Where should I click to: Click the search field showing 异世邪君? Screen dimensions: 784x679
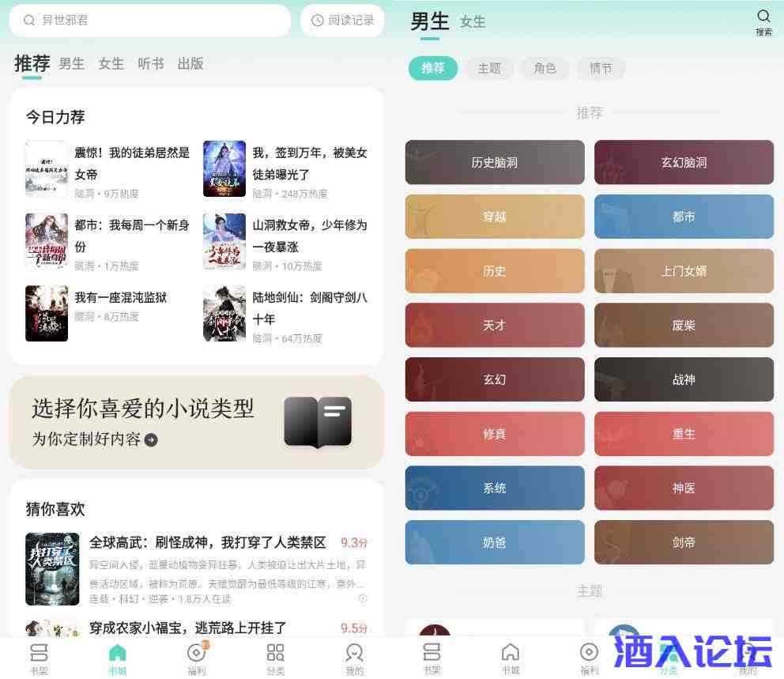point(150,21)
